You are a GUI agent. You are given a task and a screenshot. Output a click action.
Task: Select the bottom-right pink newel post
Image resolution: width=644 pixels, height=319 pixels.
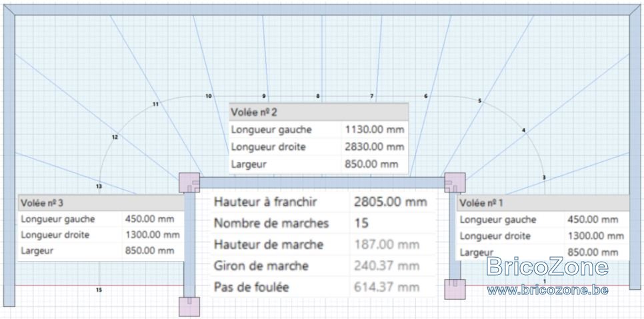[x=455, y=290]
